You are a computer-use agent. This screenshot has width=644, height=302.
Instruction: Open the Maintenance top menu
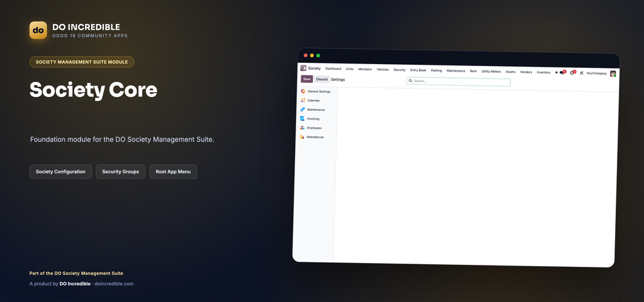point(456,70)
